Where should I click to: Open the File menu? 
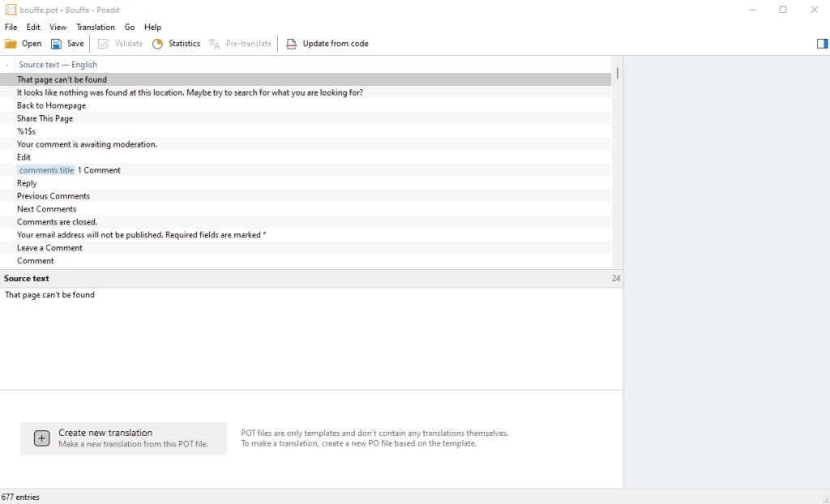11,27
